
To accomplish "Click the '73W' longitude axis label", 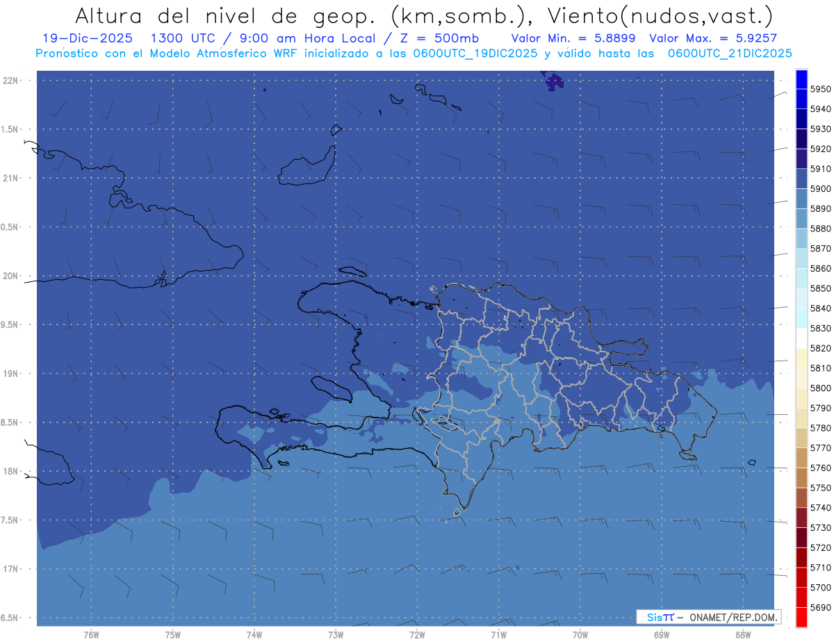I will pos(336,635).
